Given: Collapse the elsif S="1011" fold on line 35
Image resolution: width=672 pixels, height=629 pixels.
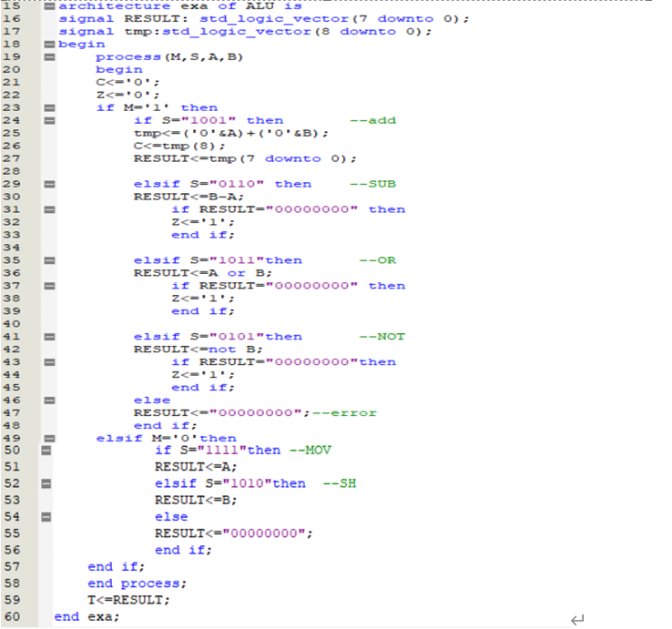Looking at the screenshot, I should click(x=50, y=260).
